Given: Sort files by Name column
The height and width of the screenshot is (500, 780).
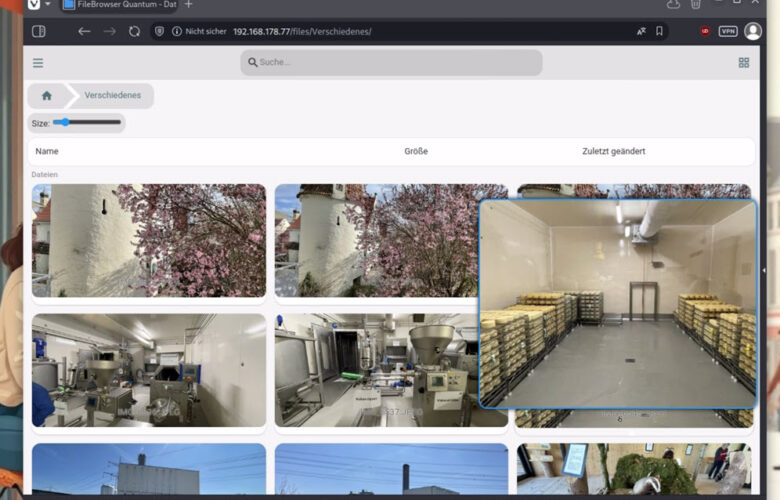Looking at the screenshot, I should pos(47,151).
